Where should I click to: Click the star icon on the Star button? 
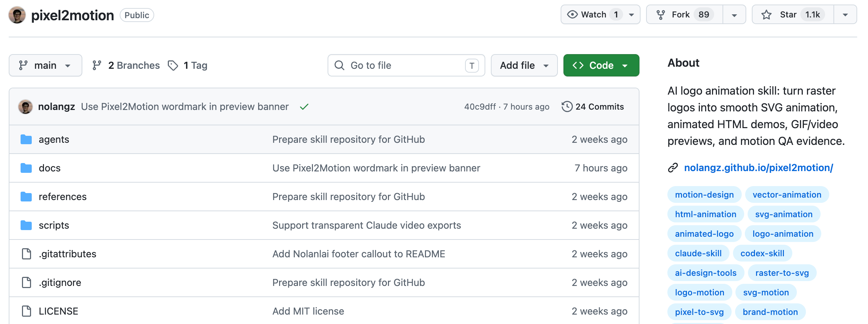point(766,15)
